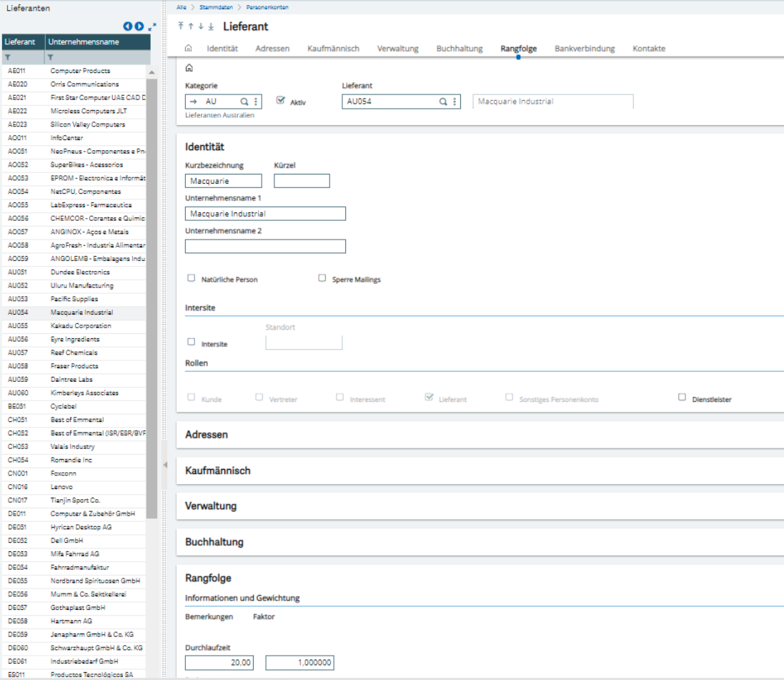Jump to first record arrow
Image resolution: width=784 pixels, height=680 pixels.
[181, 26]
